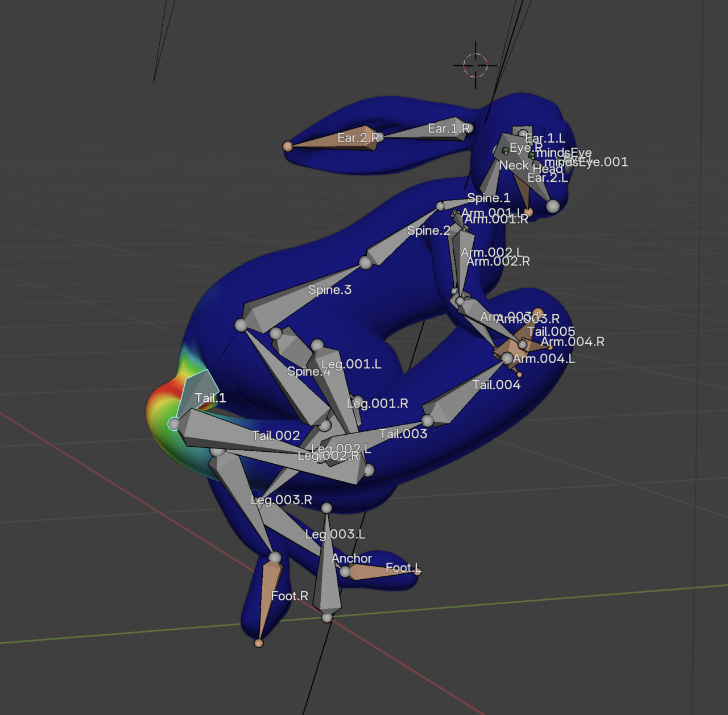Click the Tail.004 bone label

[x=497, y=385]
